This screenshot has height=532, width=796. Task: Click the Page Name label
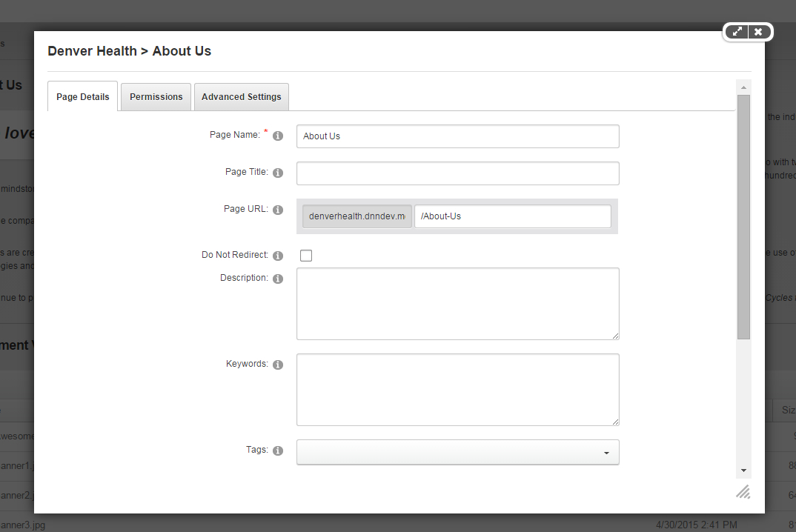234,135
